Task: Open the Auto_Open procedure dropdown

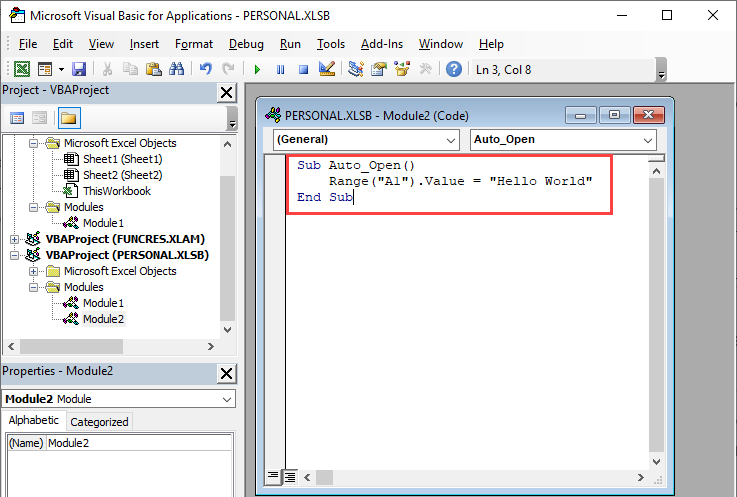Action: click(562, 140)
